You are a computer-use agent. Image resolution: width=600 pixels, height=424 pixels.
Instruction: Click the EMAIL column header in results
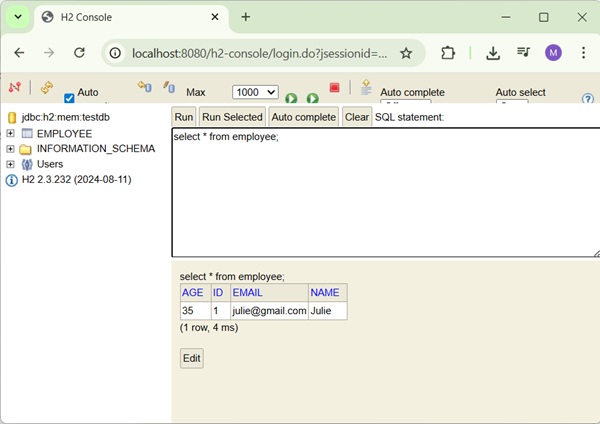(x=247, y=293)
